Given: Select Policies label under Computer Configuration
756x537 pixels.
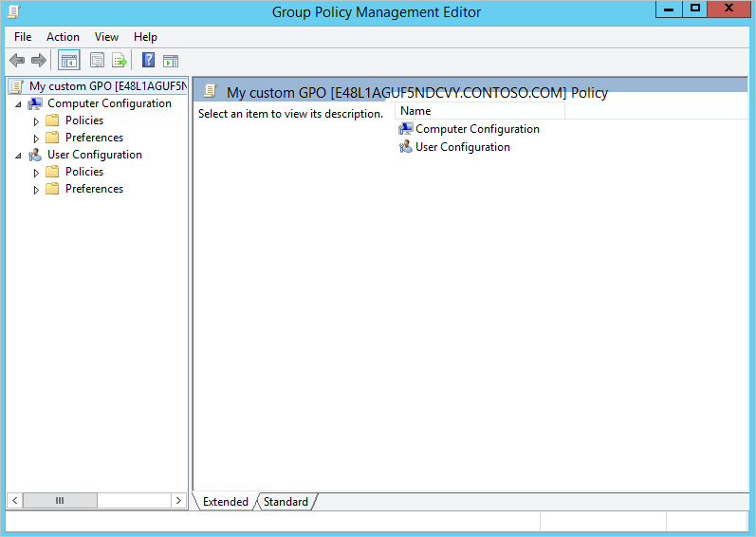Looking at the screenshot, I should click(x=84, y=120).
